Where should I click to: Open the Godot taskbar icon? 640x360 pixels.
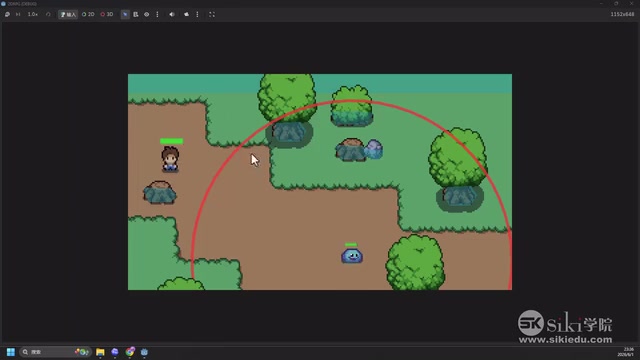tap(144, 352)
